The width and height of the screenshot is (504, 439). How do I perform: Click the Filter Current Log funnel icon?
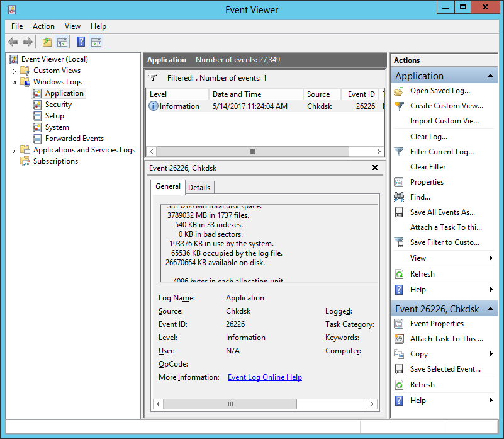tap(399, 152)
